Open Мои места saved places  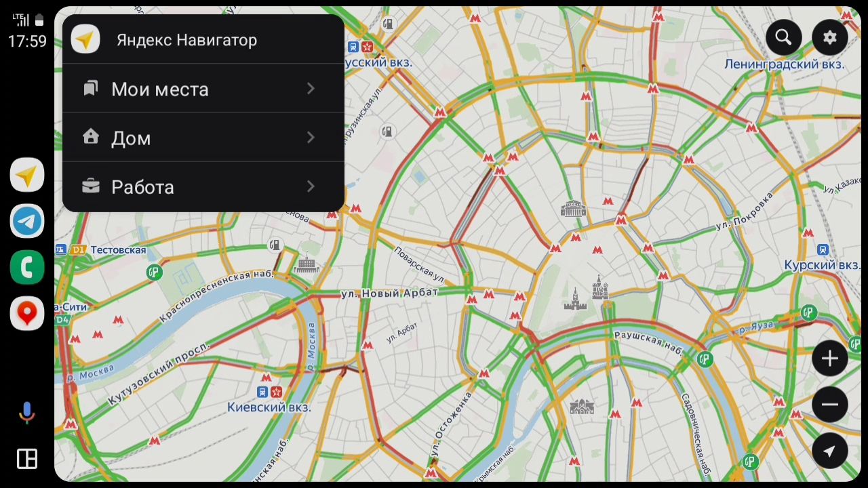(159, 89)
